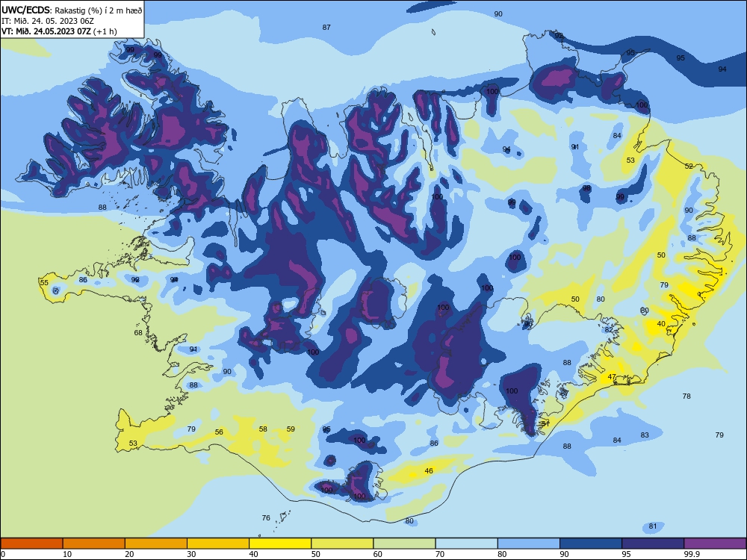Select the '81' humidity value on the map
Screen dimensions: 747x560
[653, 526]
